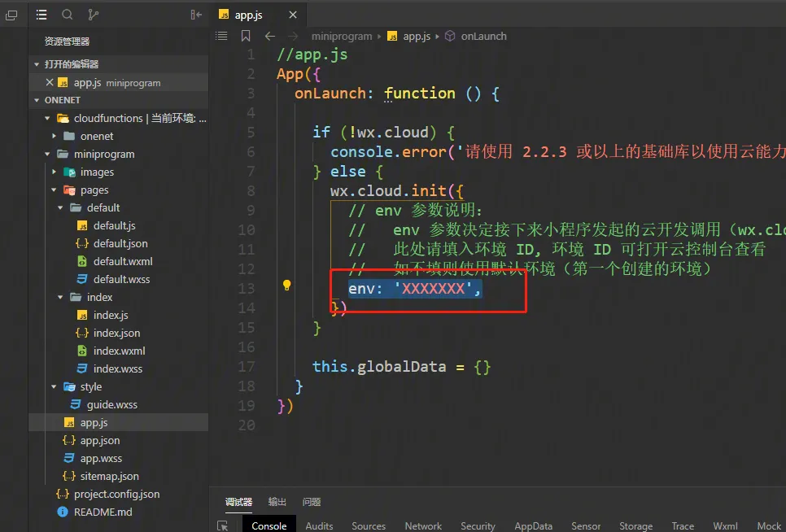Click the explorer list icon in sidebar
Screen dimensions: 786x532
[x=41, y=15]
